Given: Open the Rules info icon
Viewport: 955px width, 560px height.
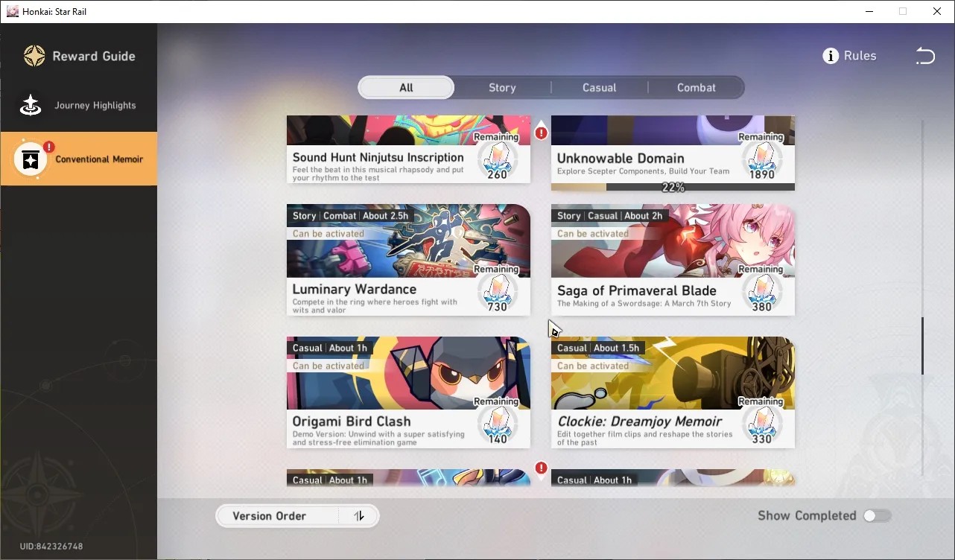Looking at the screenshot, I should [x=831, y=56].
